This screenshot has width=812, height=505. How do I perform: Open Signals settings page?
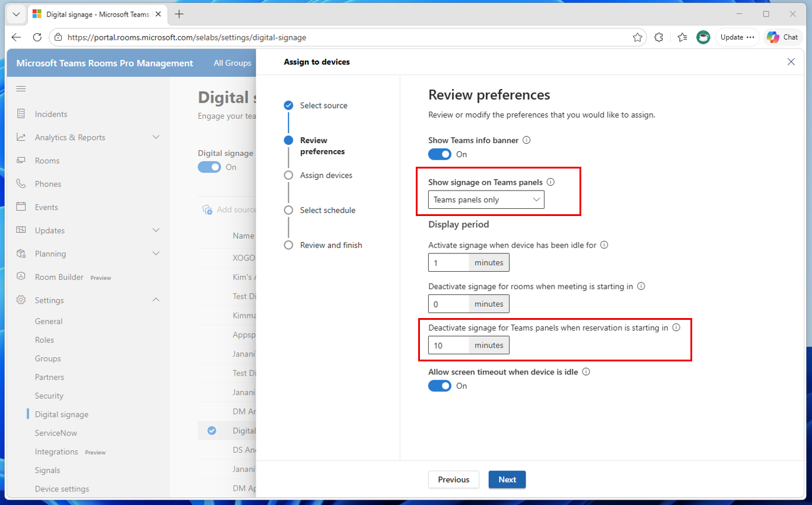47,471
